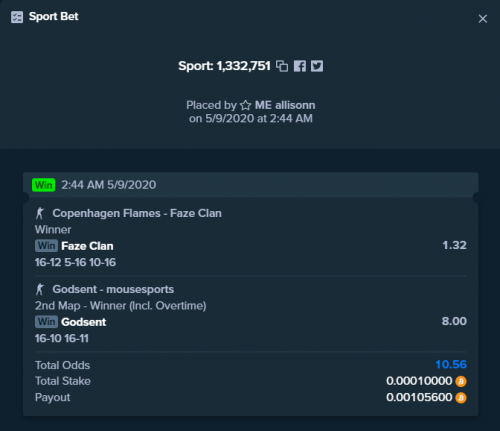The image size is (500, 431).
Task: Click Bitcoin icon next to Total Stake
Action: (x=461, y=381)
